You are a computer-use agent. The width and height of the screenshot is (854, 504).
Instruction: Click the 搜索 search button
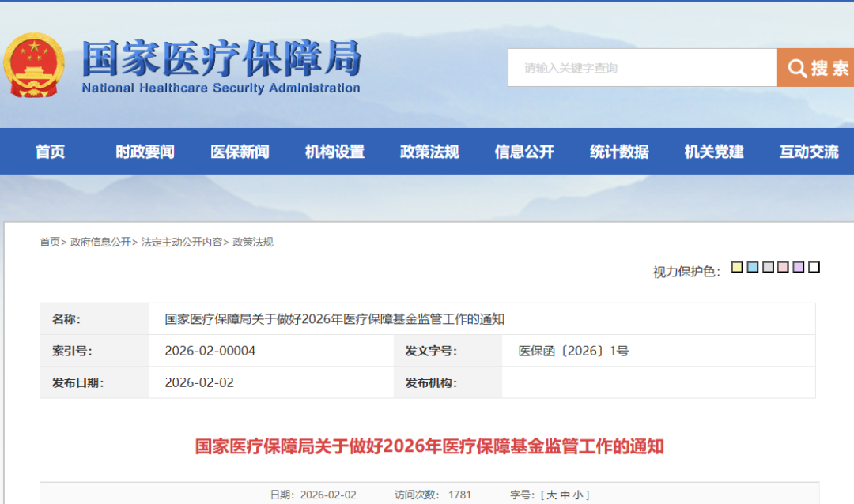(x=814, y=67)
